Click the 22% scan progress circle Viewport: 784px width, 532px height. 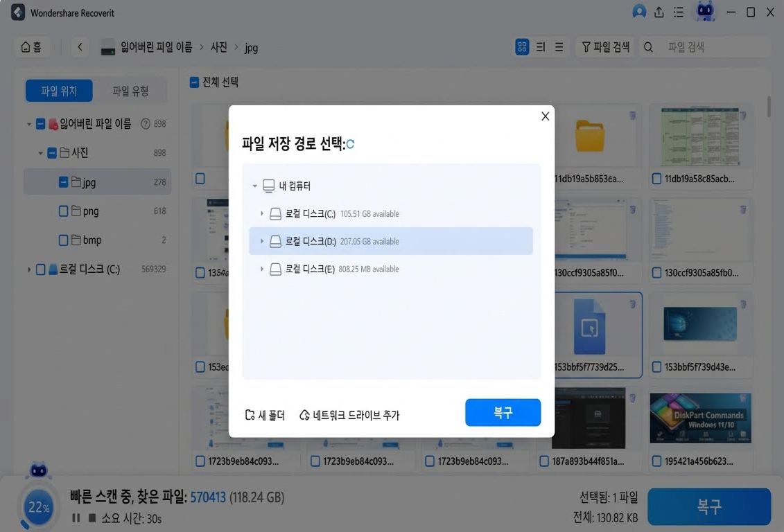[x=37, y=506]
